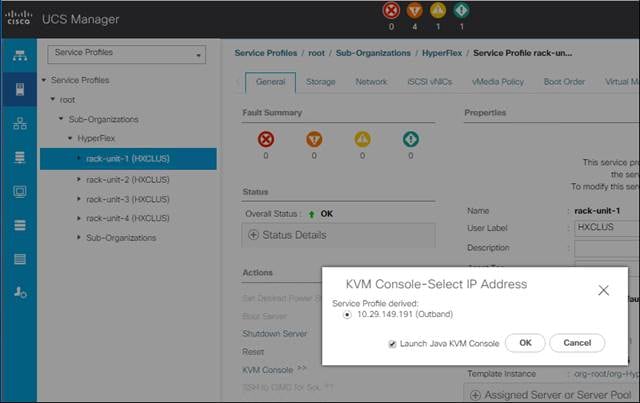Viewport: 640px width, 403px height.
Task: Click root breadcrumb link
Action: 316,53
